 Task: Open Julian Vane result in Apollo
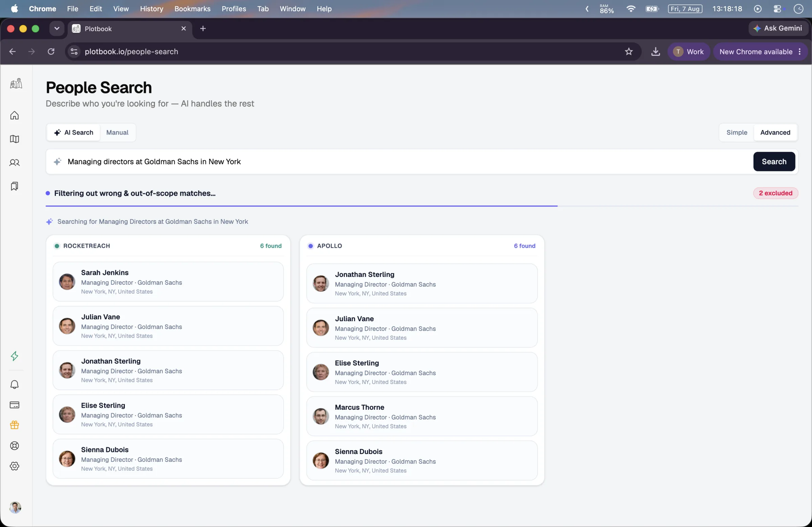(x=422, y=328)
